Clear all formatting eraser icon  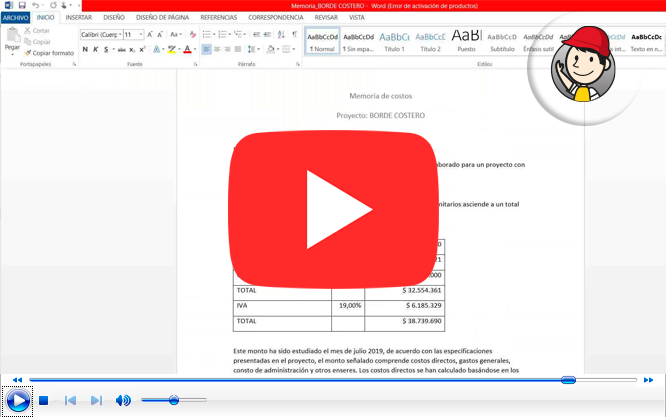tap(193, 34)
